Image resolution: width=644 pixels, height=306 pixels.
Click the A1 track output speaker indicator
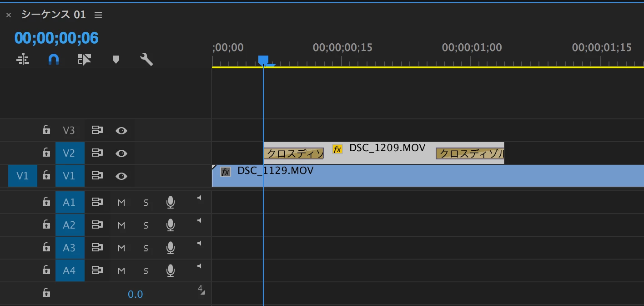(199, 198)
